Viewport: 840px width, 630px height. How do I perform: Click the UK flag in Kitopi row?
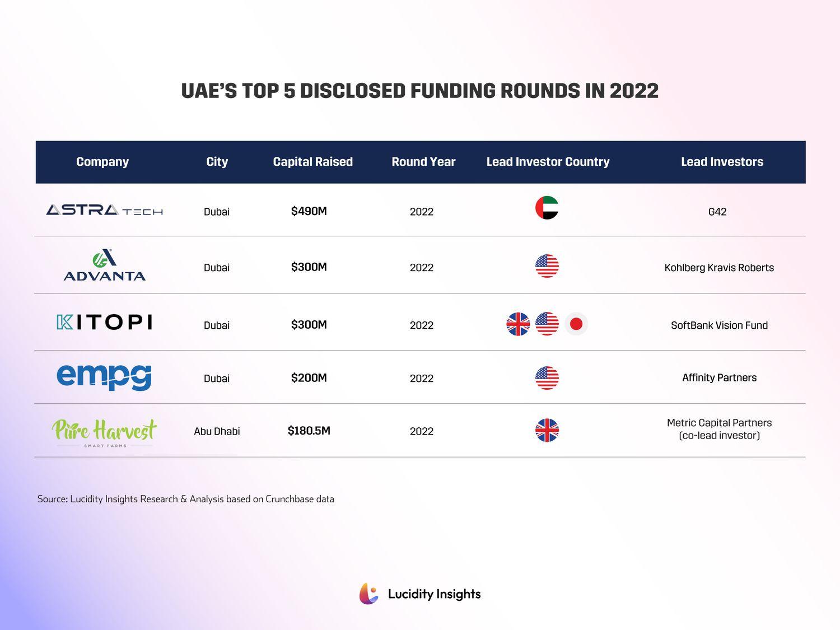518,324
